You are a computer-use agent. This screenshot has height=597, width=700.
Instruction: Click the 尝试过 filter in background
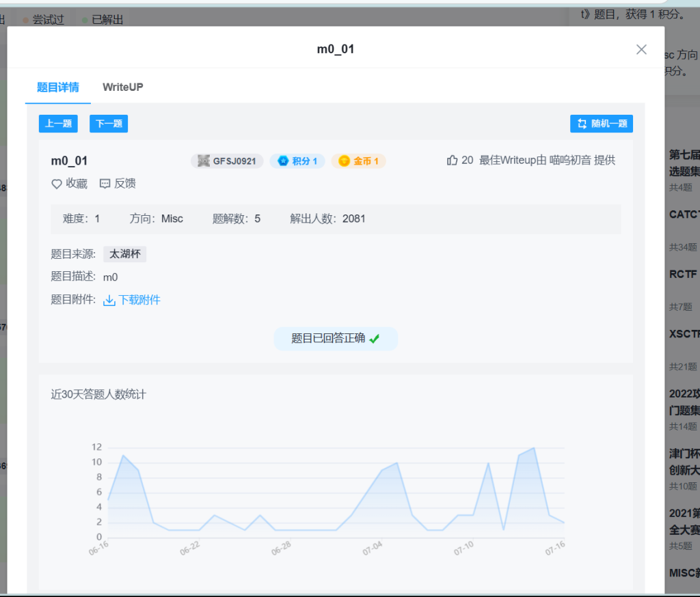48,20
